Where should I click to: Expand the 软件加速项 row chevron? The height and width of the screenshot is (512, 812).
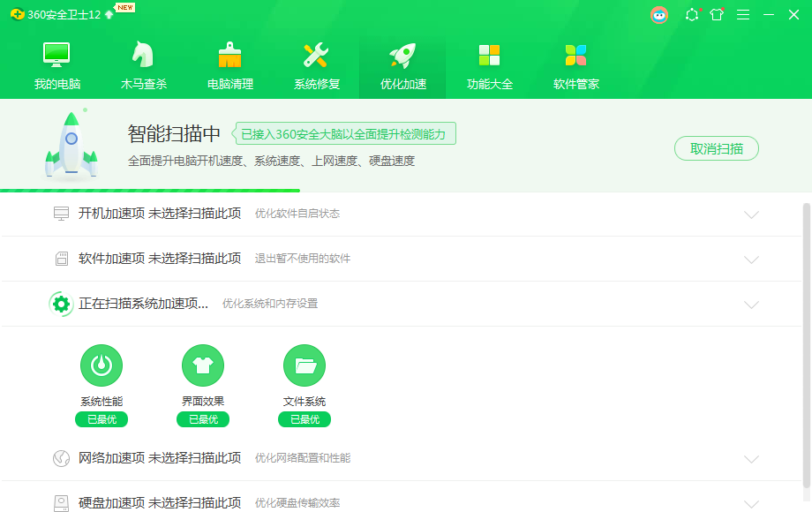[751, 260]
